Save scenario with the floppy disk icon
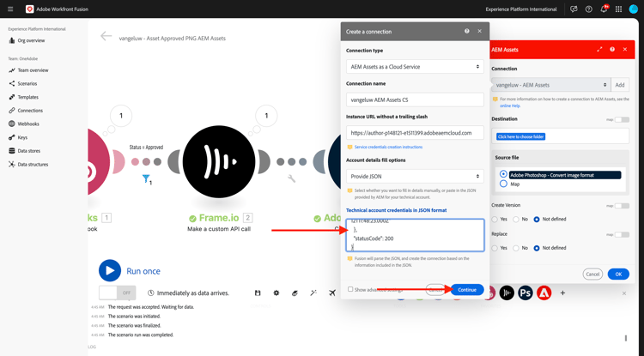Screen dimensions: 644x356 pyautogui.click(x=258, y=293)
